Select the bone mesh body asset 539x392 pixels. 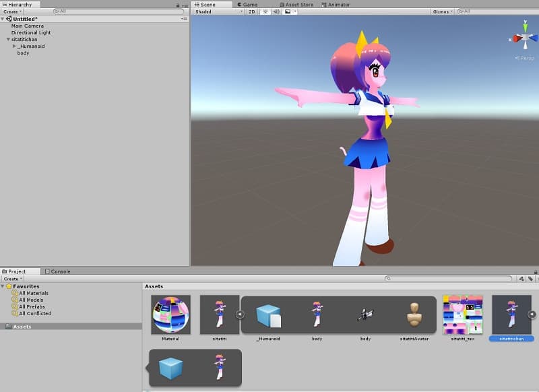coord(365,315)
